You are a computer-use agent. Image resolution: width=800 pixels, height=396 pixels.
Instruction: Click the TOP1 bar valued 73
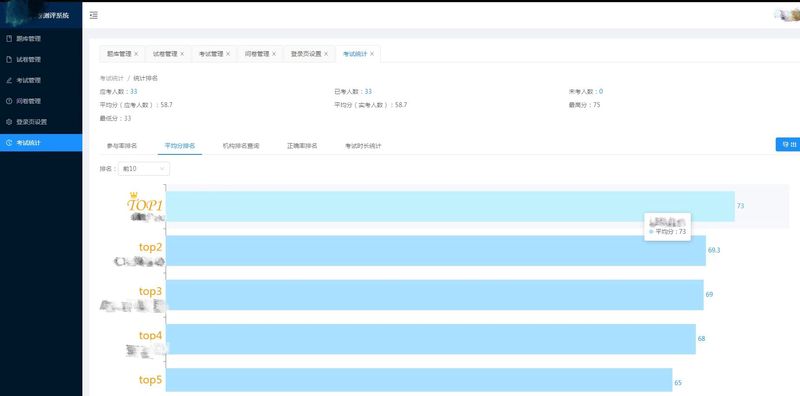coord(450,206)
